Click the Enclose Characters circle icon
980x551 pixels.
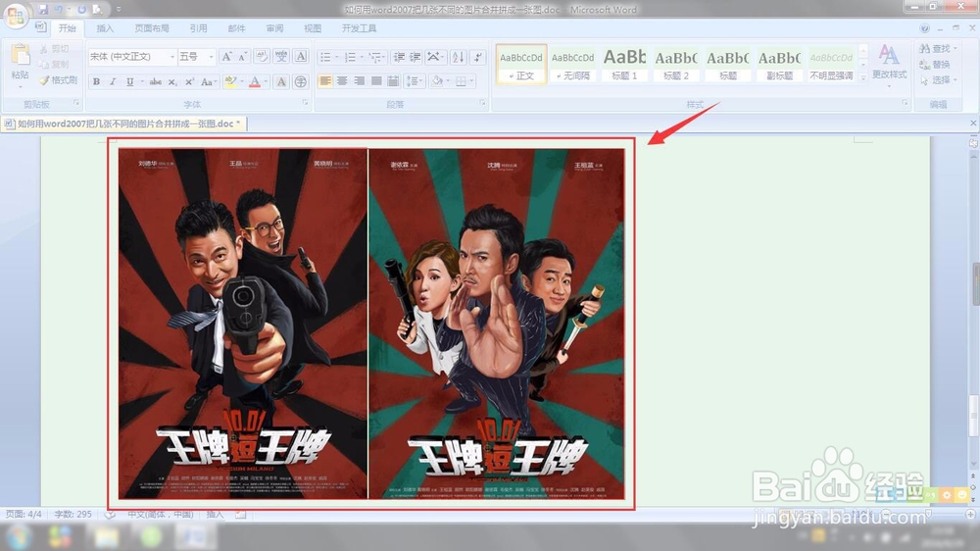point(301,82)
